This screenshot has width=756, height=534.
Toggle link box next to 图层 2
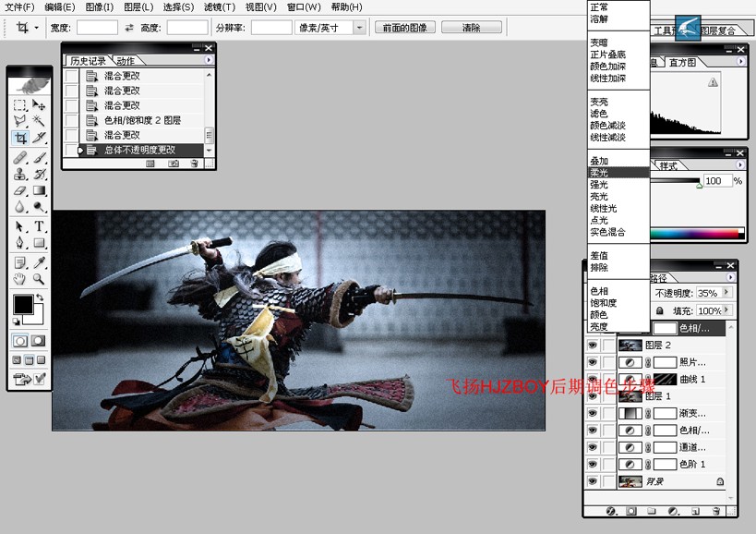(609, 346)
